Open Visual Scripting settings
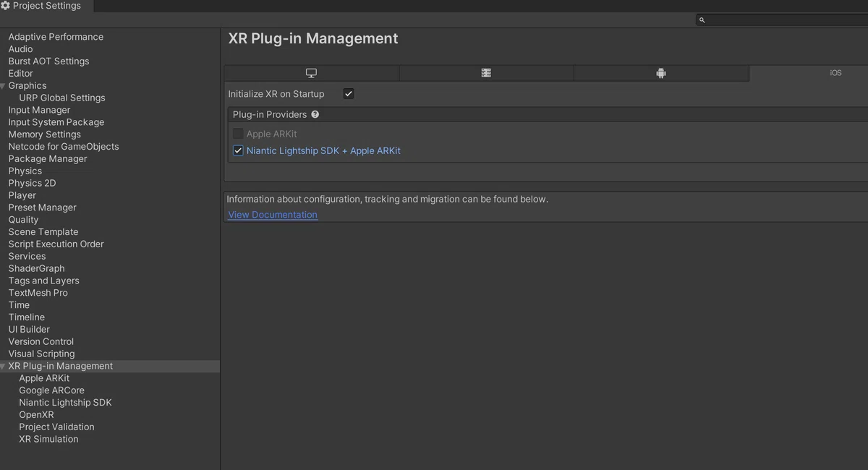868x470 pixels. [41, 354]
